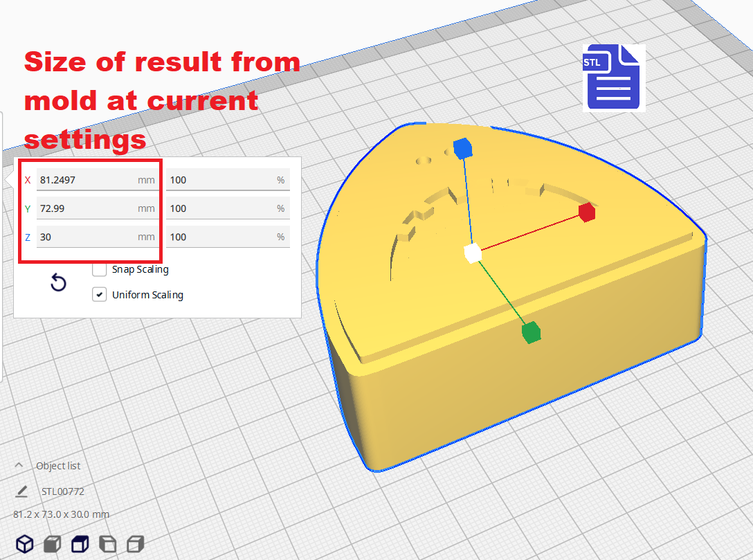
Task: Click the Y dimension mm field
Action: coord(87,208)
